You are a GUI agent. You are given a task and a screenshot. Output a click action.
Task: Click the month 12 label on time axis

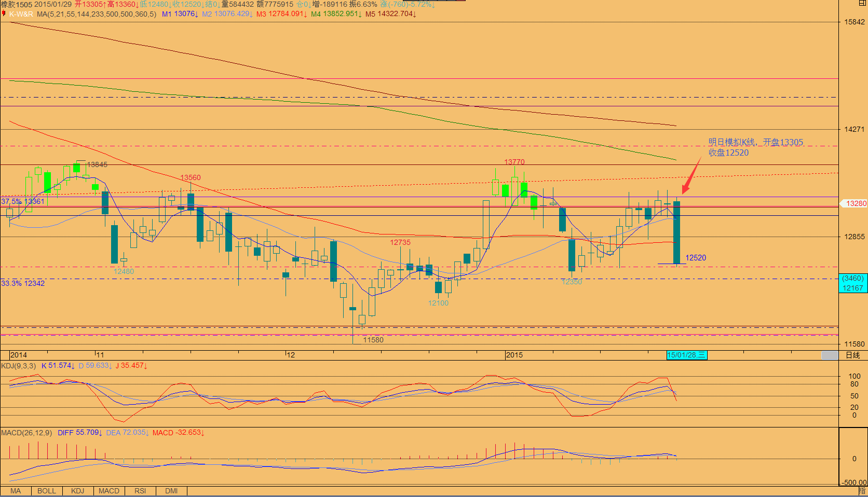point(291,355)
